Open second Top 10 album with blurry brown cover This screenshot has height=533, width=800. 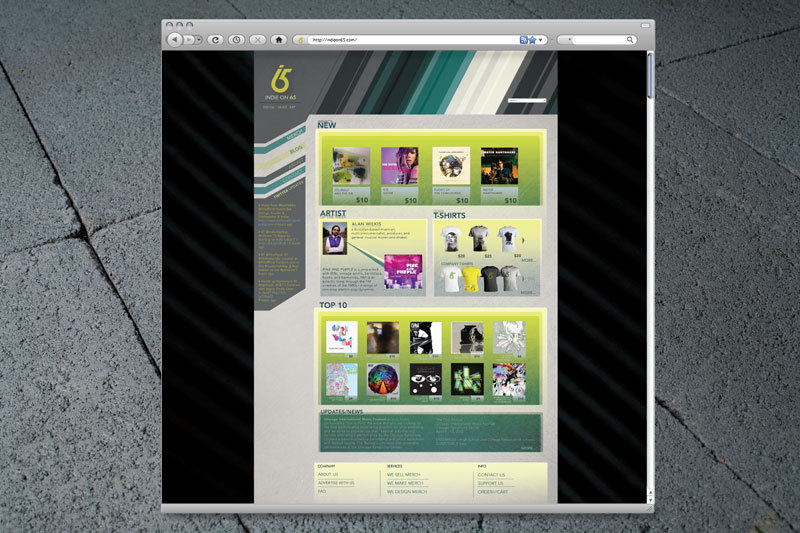tap(383, 337)
